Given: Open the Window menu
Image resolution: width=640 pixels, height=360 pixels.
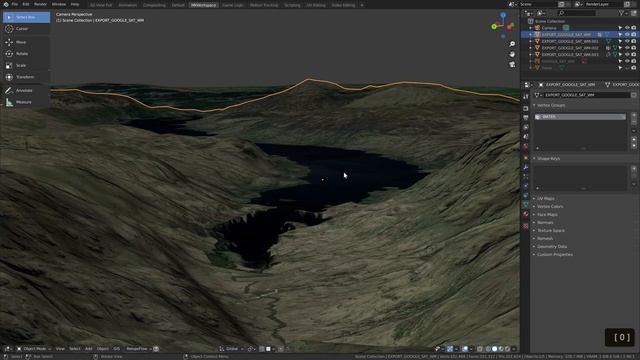Looking at the screenshot, I should 59,4.
